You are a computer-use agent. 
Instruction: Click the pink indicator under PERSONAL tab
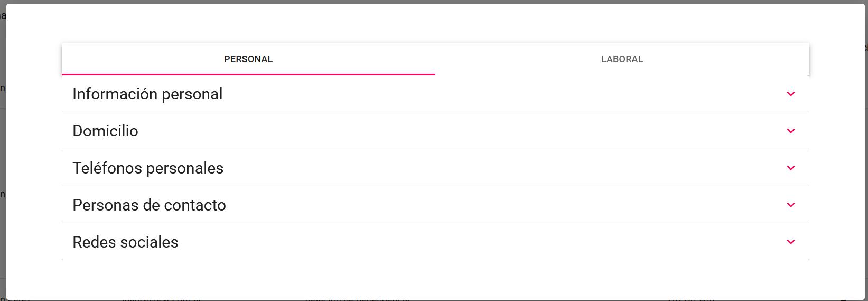coord(248,74)
